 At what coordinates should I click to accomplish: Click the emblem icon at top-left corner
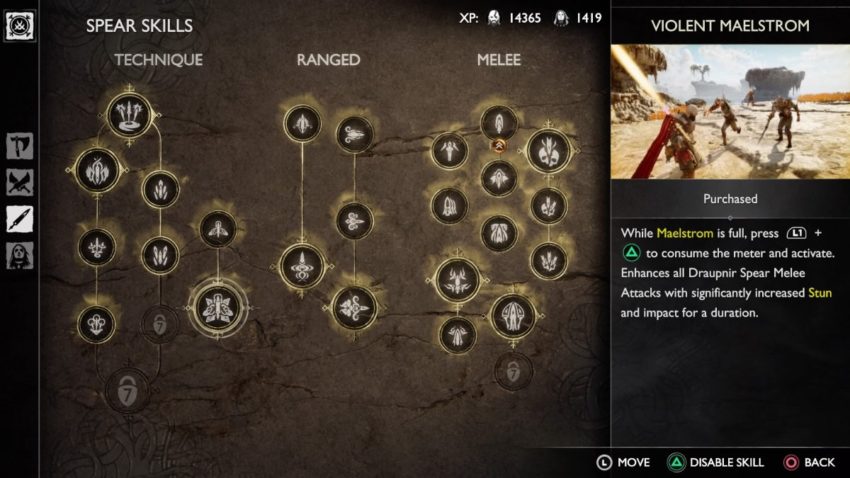click(x=20, y=25)
